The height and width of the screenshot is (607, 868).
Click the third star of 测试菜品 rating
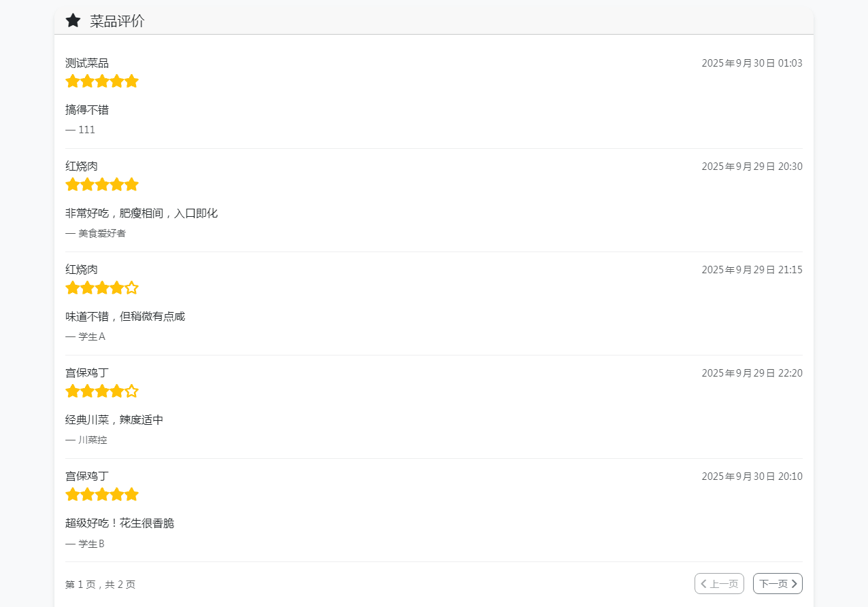pyautogui.click(x=102, y=82)
